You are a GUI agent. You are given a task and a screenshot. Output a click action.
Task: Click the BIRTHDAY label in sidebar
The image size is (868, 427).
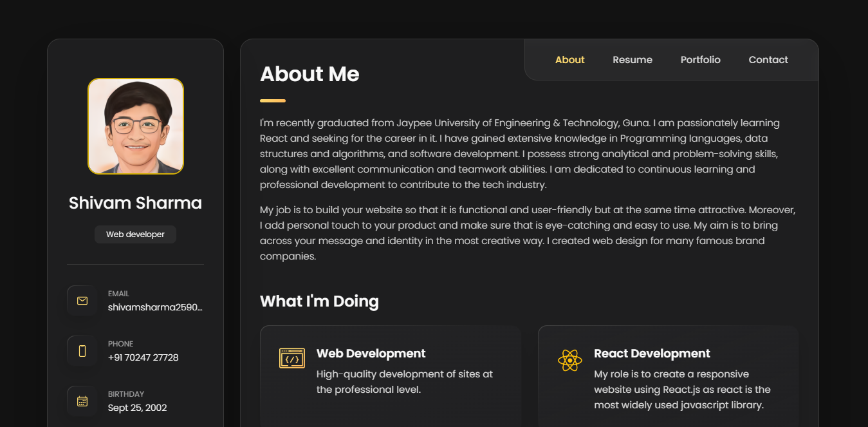click(x=126, y=394)
